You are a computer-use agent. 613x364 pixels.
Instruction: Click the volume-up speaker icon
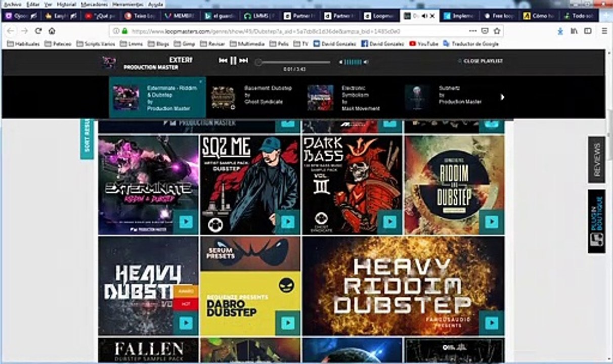(366, 62)
